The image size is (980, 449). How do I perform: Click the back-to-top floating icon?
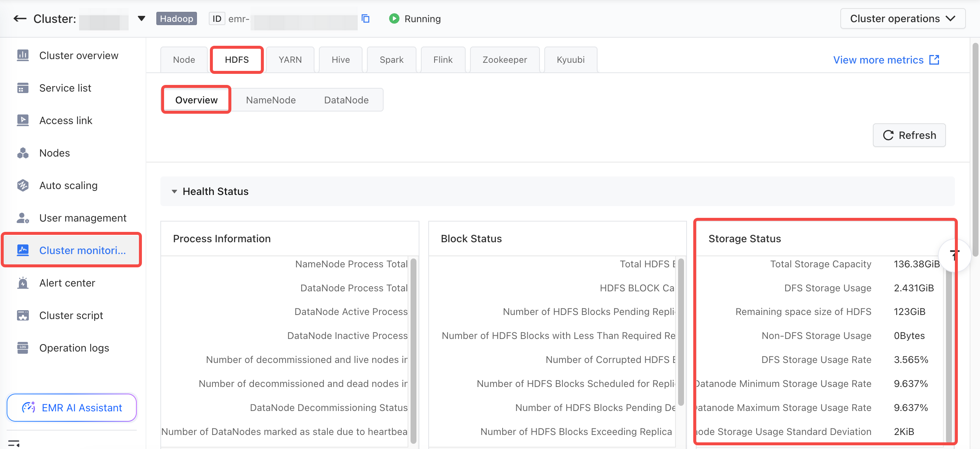954,255
